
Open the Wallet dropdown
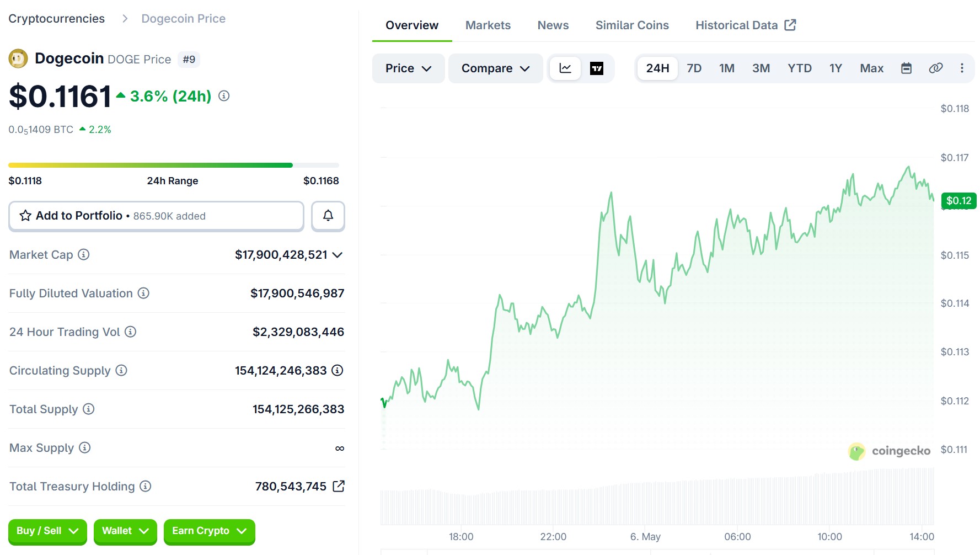click(125, 531)
